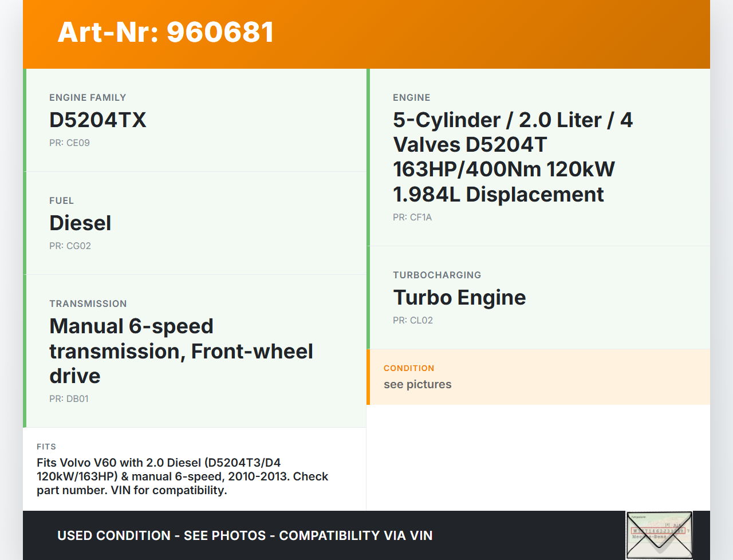Click the USED CONDITION footer banner text
The image size is (733, 560).
click(x=245, y=536)
